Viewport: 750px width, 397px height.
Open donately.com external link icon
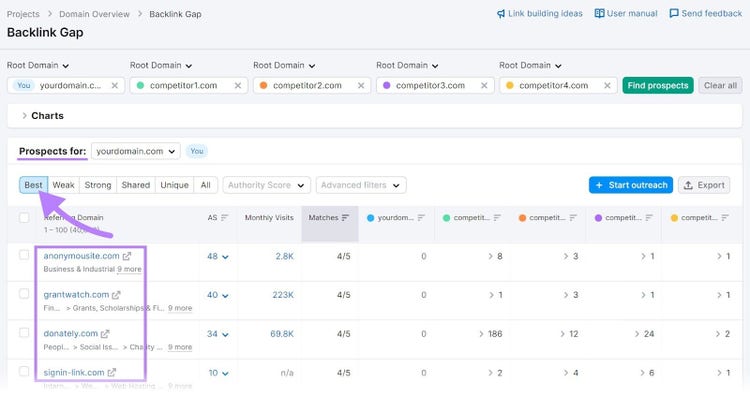(x=105, y=334)
